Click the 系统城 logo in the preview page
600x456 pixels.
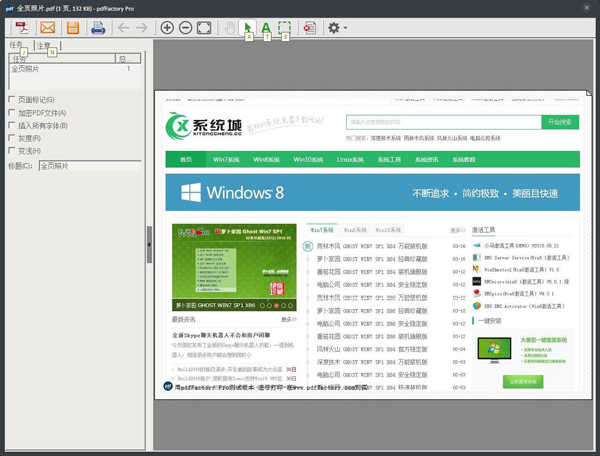pyautogui.click(x=204, y=126)
